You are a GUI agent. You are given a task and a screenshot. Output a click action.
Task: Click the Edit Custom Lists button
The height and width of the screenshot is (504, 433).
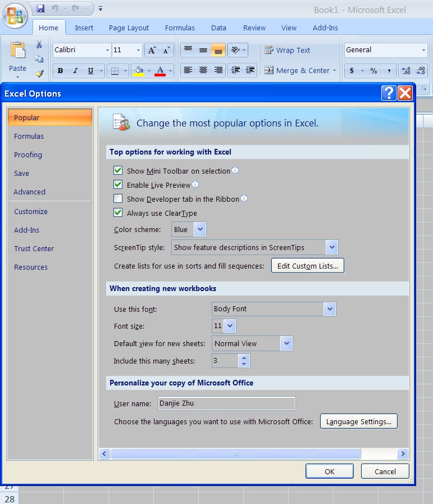[x=307, y=266]
